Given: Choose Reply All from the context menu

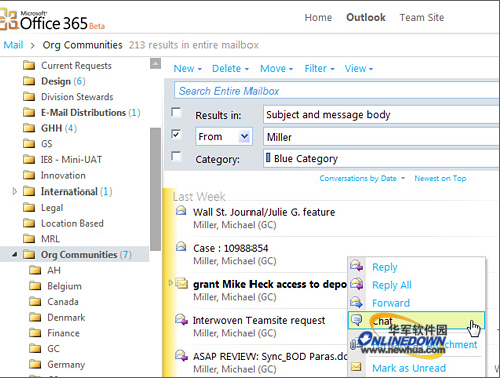Looking at the screenshot, I should (392, 285).
